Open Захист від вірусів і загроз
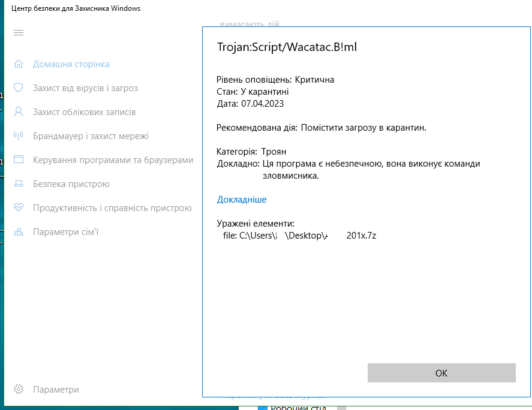532x410 pixels. [x=85, y=88]
